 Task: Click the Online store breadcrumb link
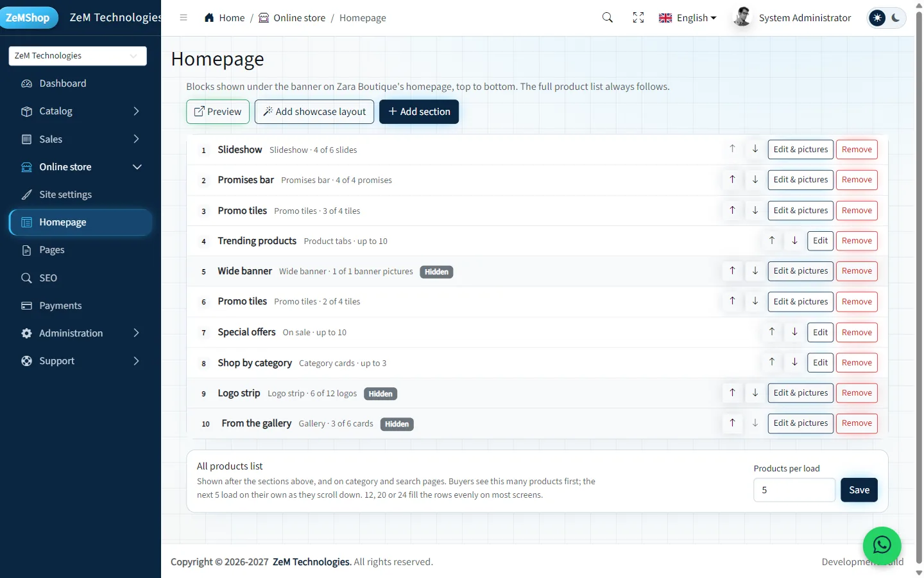[292, 18]
